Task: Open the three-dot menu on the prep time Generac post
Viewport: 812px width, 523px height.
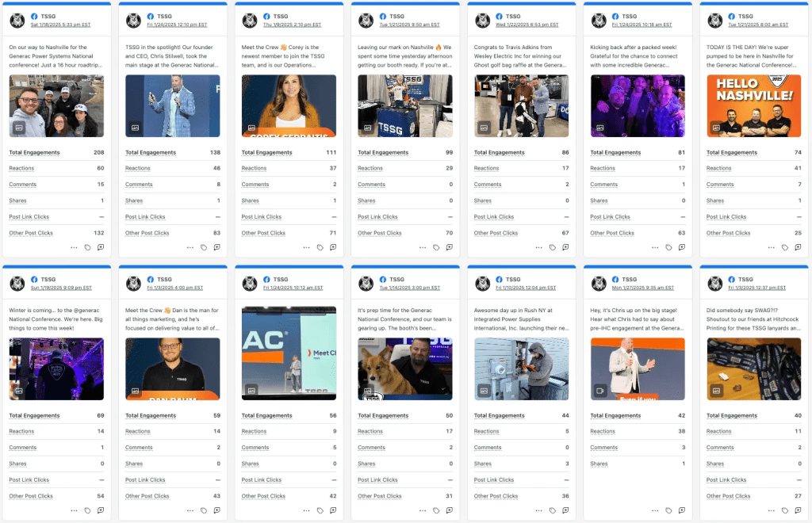Action: click(x=423, y=510)
